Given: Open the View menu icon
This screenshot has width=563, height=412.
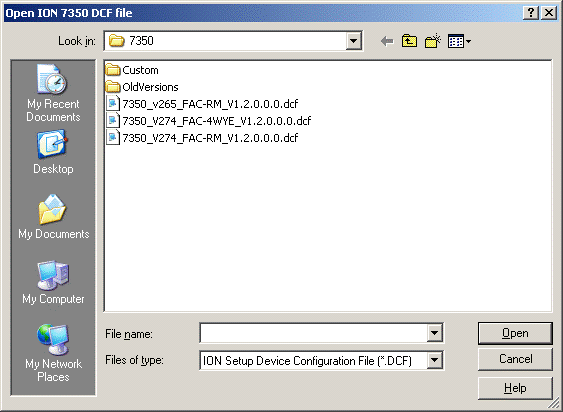Looking at the screenshot, I should [x=459, y=41].
